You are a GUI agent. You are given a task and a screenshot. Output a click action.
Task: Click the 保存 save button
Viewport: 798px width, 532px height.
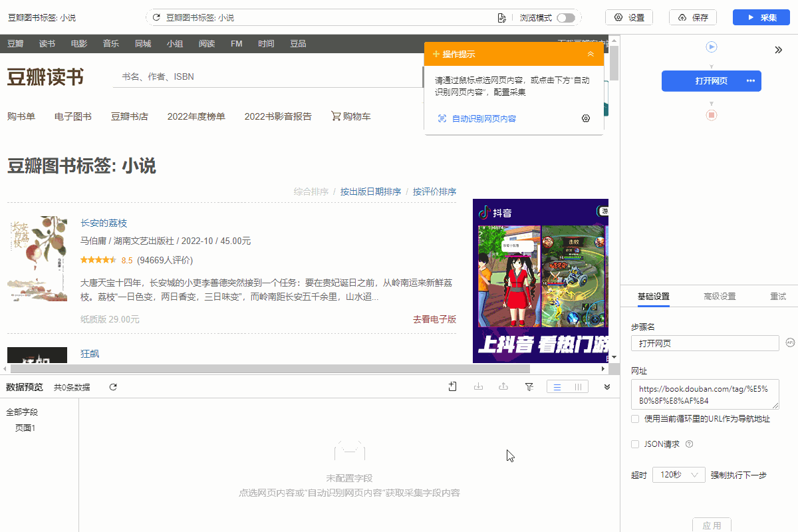693,18
